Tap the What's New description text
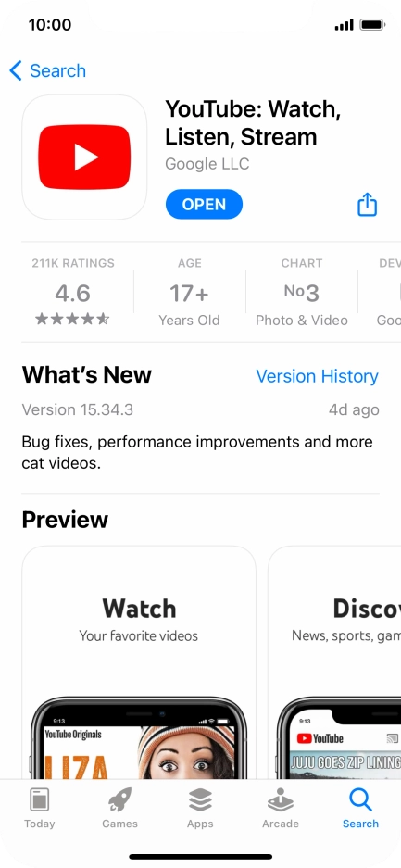 pyautogui.click(x=197, y=452)
